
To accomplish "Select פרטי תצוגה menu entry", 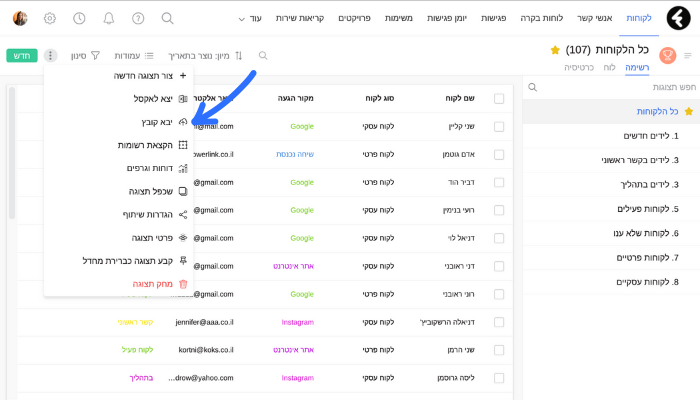I will click(x=152, y=238).
